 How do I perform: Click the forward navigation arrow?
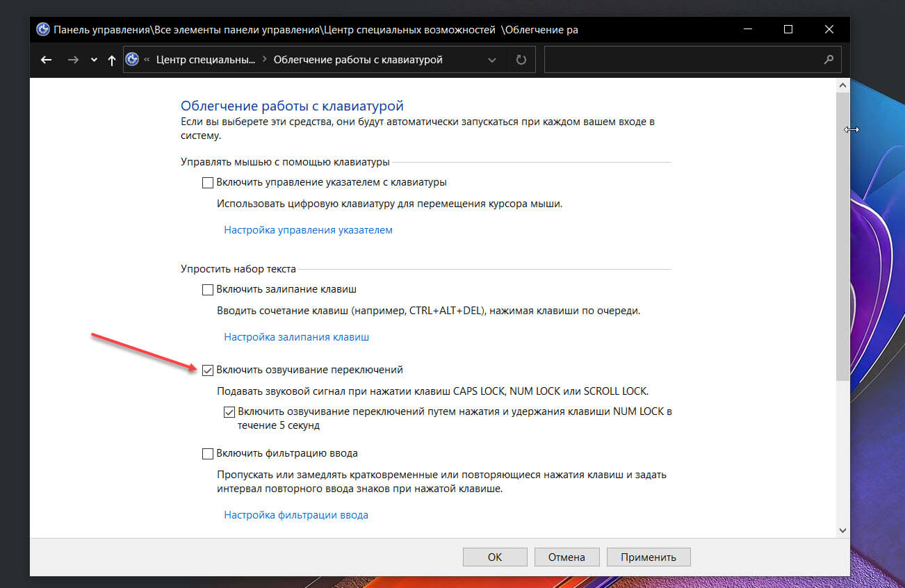click(73, 60)
